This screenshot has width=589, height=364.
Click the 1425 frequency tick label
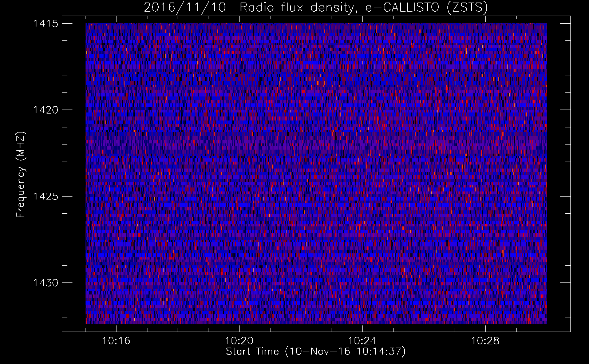46,197
